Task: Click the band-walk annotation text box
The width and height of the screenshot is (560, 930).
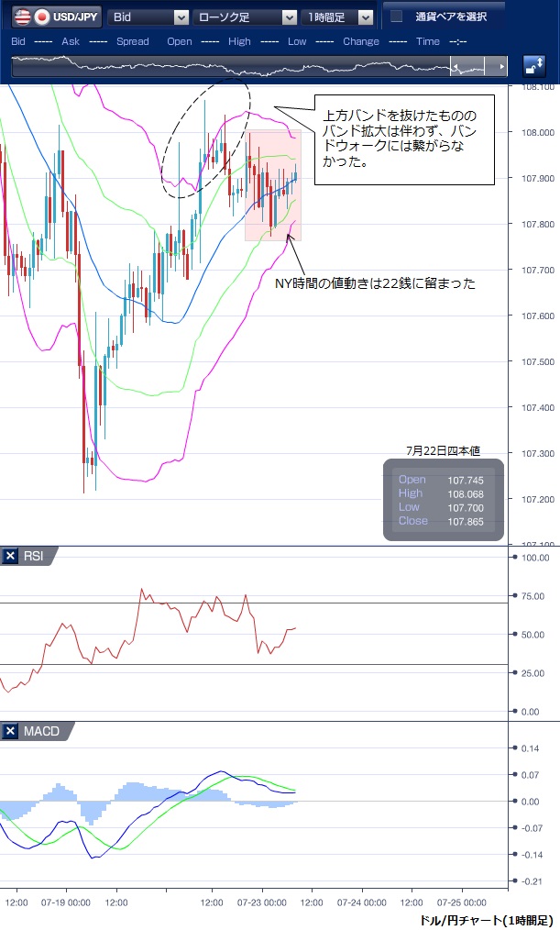Action: [403, 138]
